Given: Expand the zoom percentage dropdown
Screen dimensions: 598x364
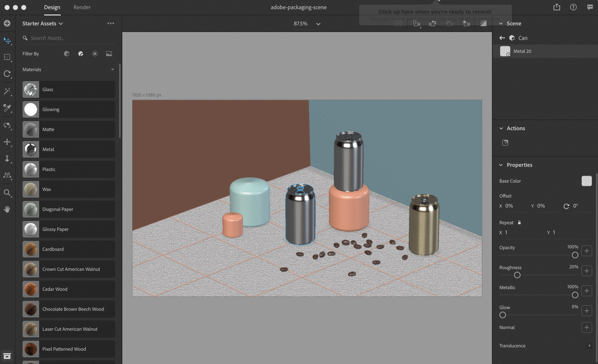Looking at the screenshot, I should click(x=318, y=24).
